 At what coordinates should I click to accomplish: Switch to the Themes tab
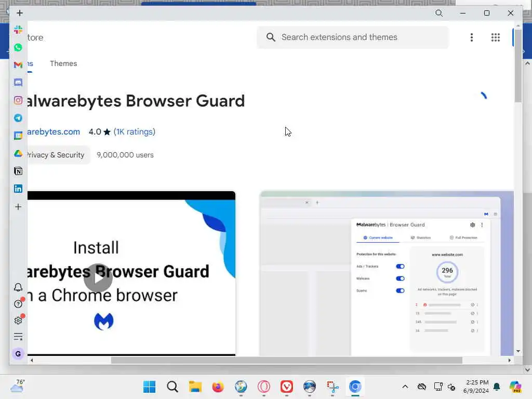click(x=63, y=63)
